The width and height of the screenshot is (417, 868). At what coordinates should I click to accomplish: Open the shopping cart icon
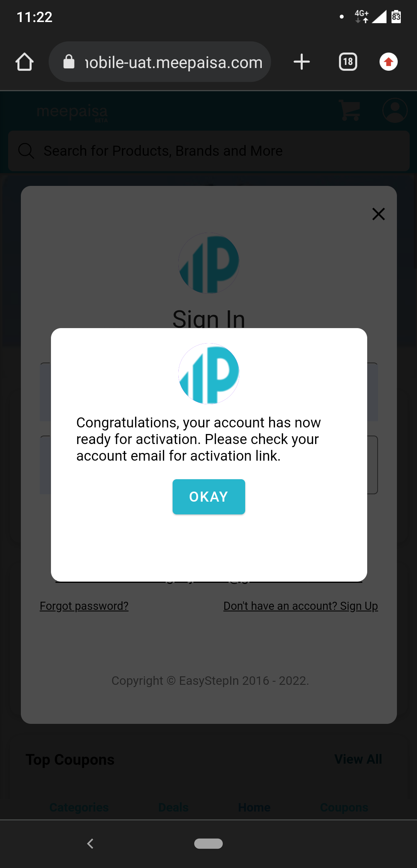coord(349,111)
